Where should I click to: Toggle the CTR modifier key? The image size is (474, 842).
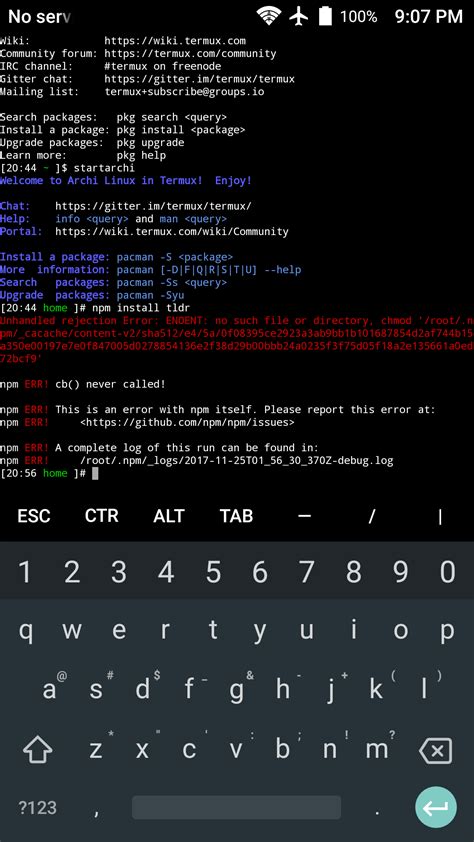[x=101, y=516]
